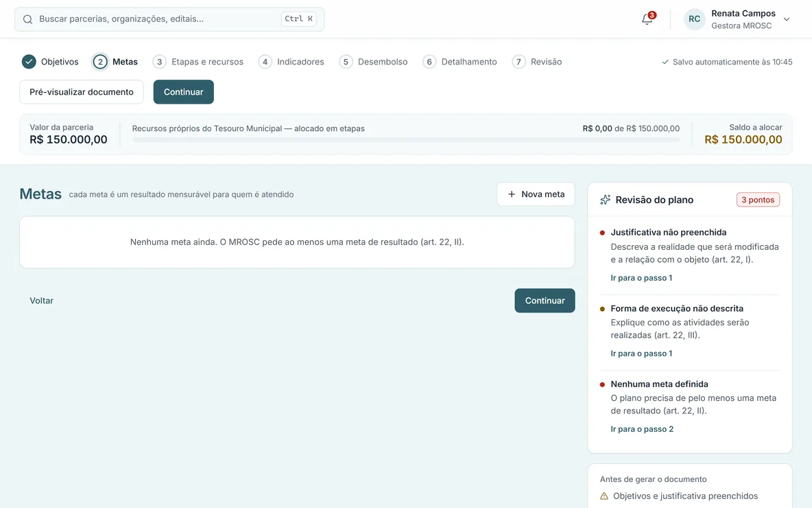Viewport: 812px width, 508px height.
Task: Click the completed Objetivos checkmark icon
Action: pos(29,62)
